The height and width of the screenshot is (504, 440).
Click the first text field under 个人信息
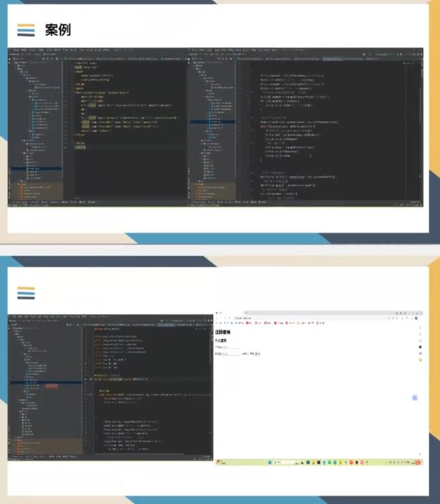(x=229, y=346)
